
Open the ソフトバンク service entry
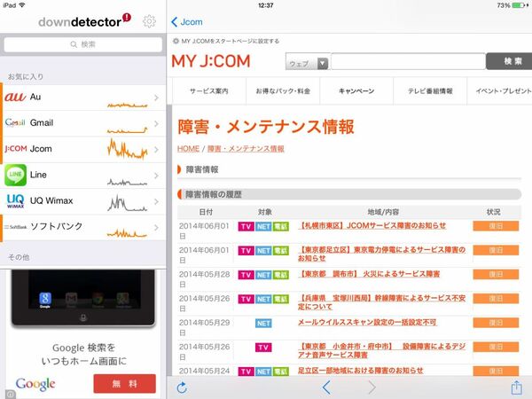coord(84,227)
